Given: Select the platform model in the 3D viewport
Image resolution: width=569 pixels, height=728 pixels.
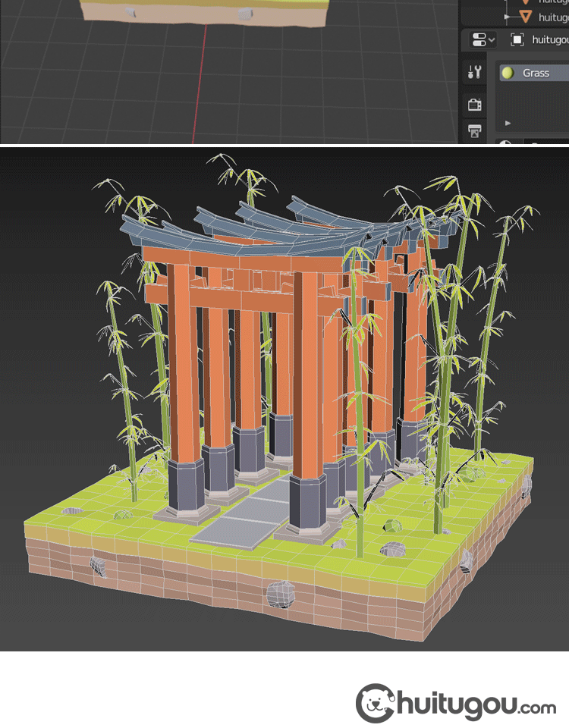Looking at the screenshot, I should click(205, 11).
